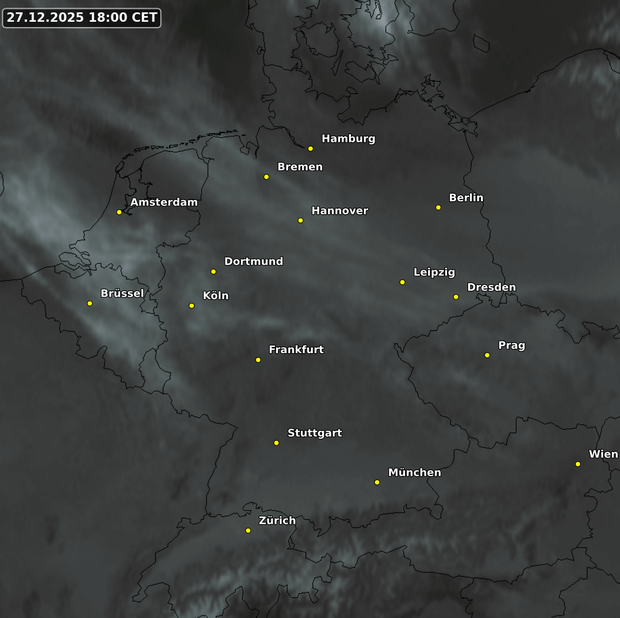Click the Frankfurt yellow marker dot
This screenshot has height=618, width=620.
tap(258, 360)
